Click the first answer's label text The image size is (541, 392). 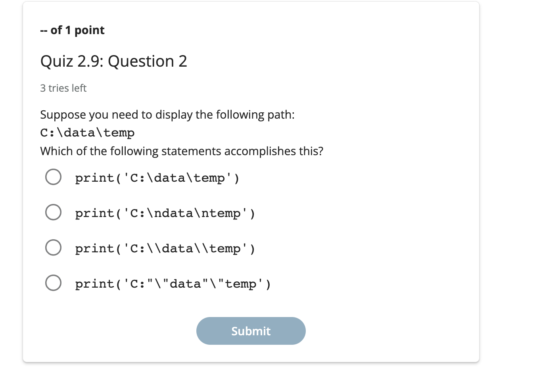157,178
